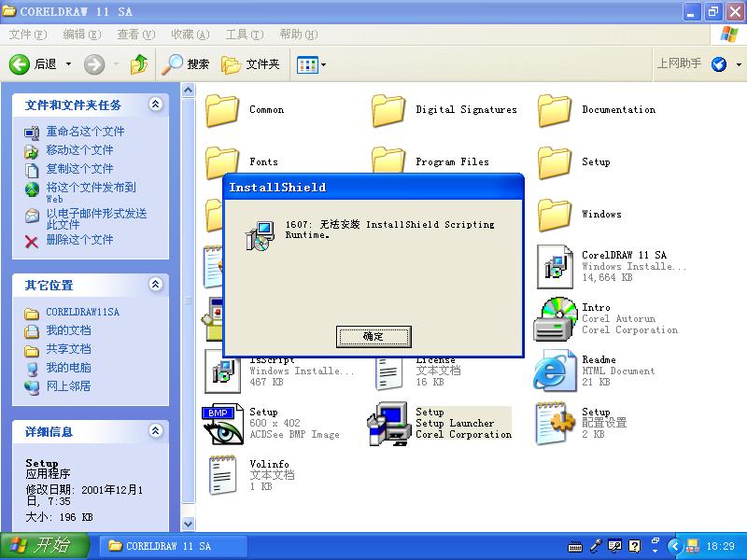Viewport: 747px width, 560px height.
Task: Select the Common folder icon
Action: point(222,110)
